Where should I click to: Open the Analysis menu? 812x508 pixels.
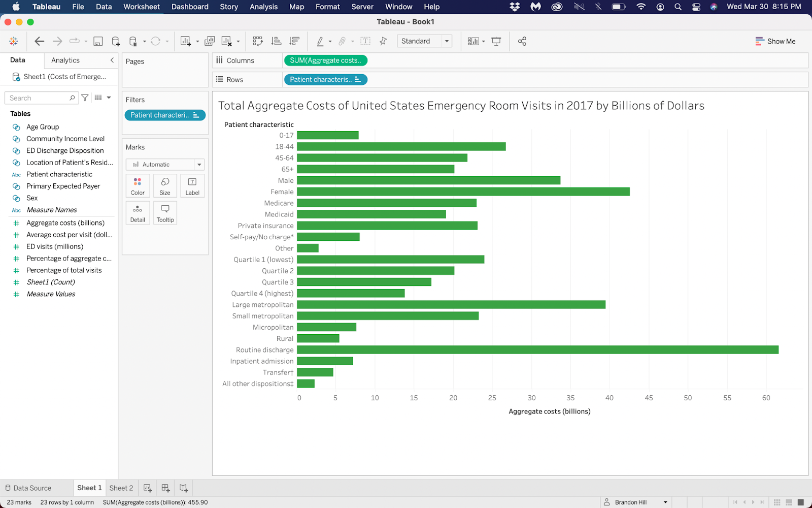(x=263, y=7)
